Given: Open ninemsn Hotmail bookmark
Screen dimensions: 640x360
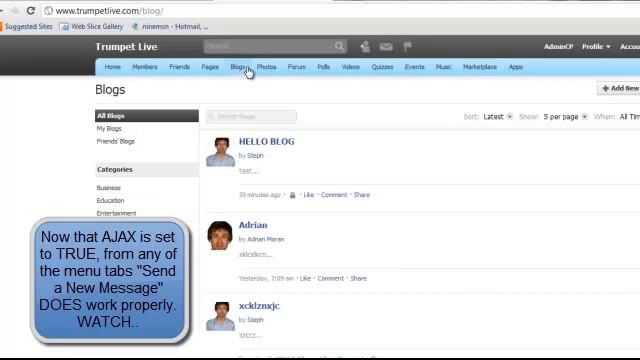Looking at the screenshot, I should pos(170,27).
